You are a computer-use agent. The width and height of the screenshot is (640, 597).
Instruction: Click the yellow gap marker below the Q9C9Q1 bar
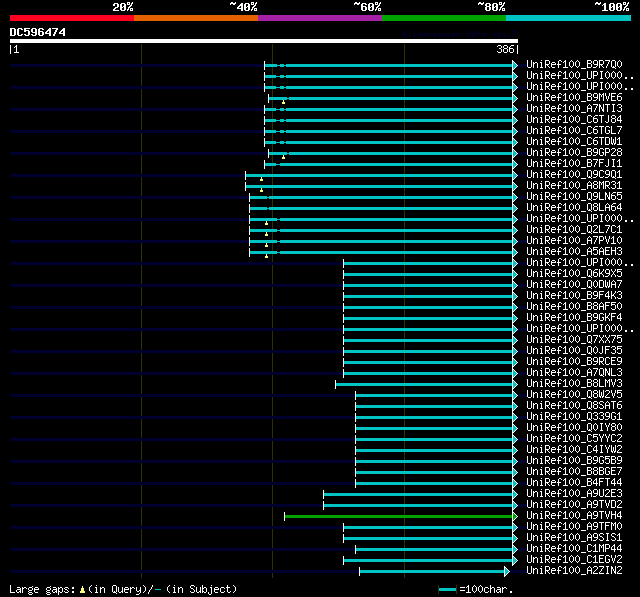[x=261, y=179]
